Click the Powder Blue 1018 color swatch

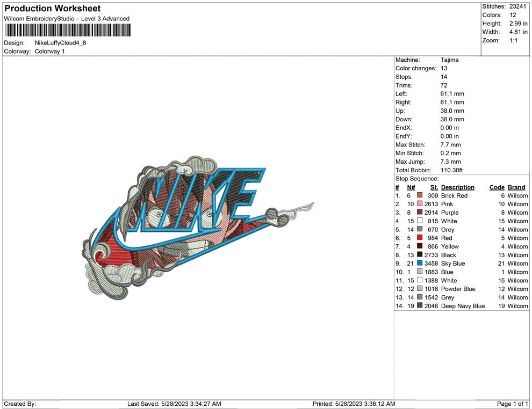coord(420,288)
